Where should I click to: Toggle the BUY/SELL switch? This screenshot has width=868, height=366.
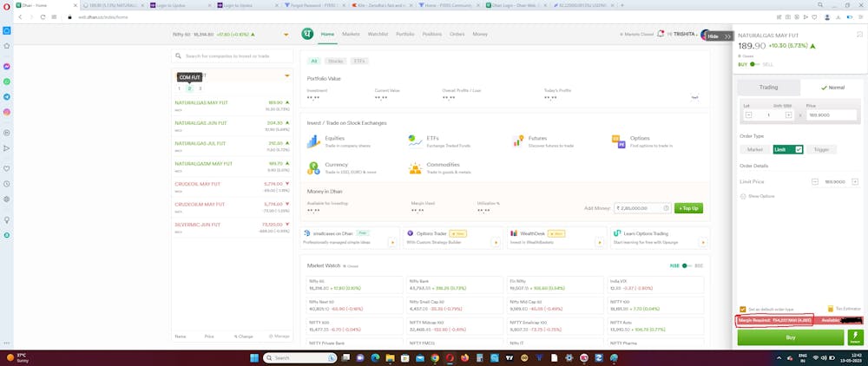coord(753,64)
